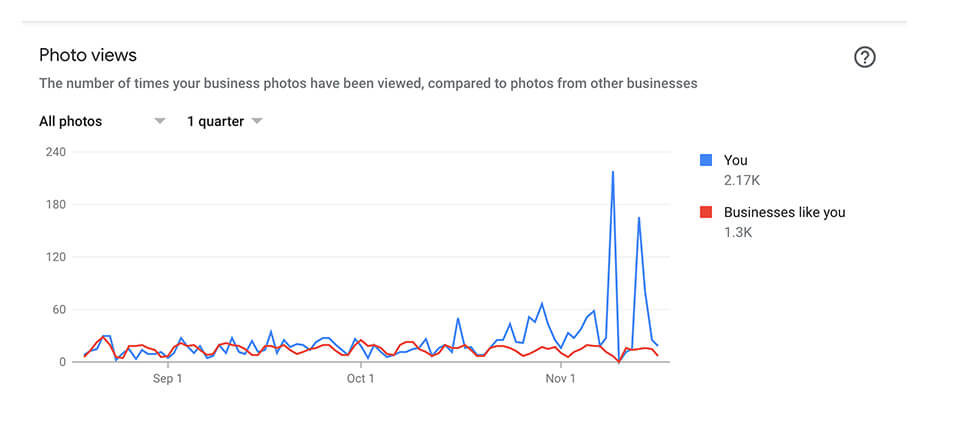The height and width of the screenshot is (425, 964).
Task: Click the blue You legend square
Action: click(706, 161)
